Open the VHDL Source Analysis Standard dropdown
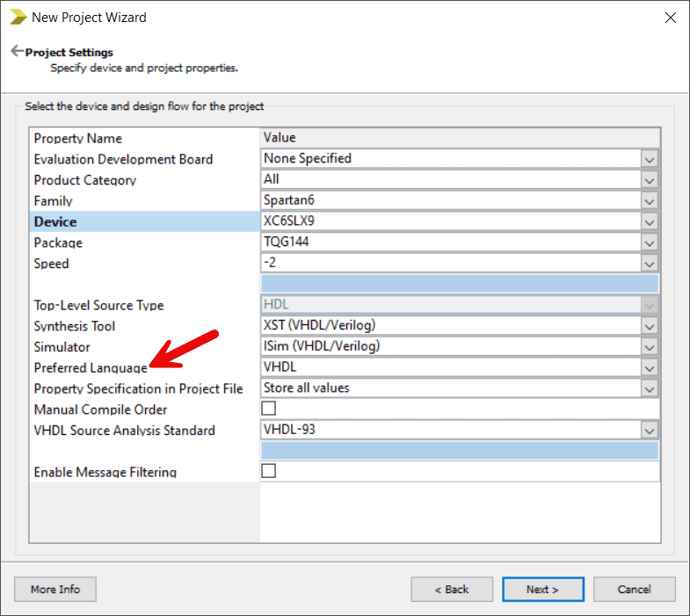Viewport: 690px width, 616px height. [650, 431]
